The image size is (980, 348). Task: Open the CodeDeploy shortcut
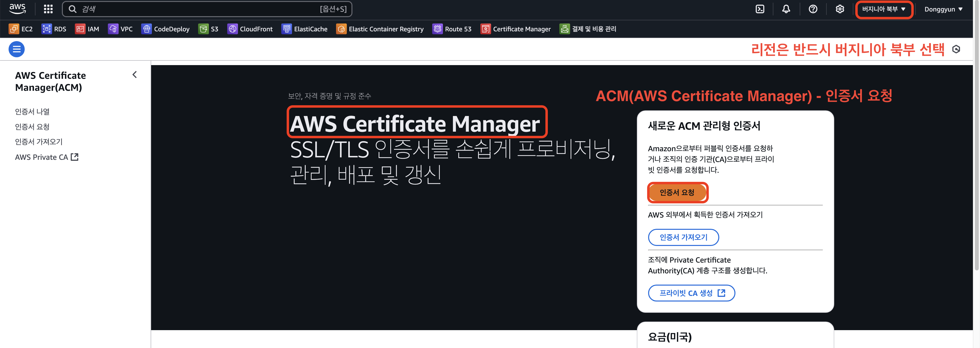pos(165,29)
